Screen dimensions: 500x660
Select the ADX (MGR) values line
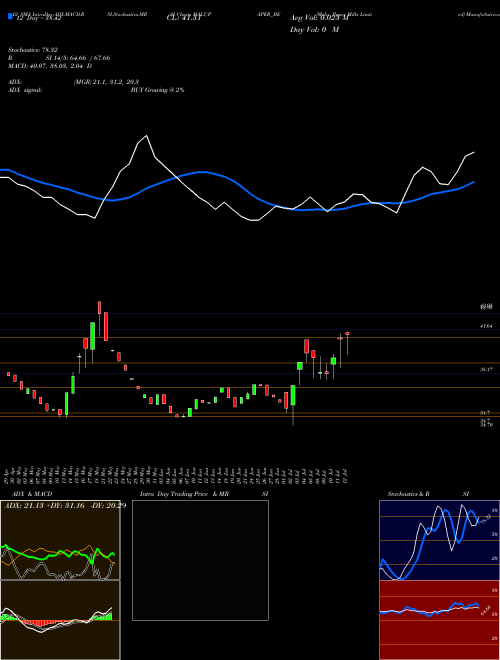(x=73, y=82)
